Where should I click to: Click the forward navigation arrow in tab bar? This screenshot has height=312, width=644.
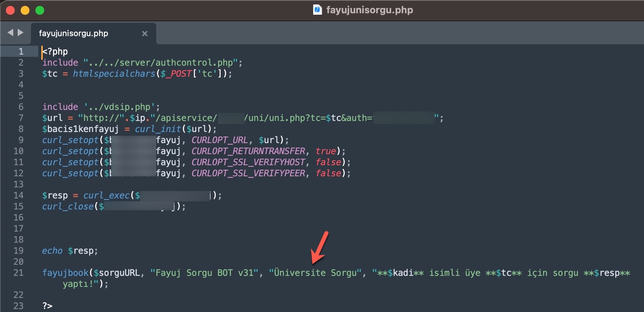click(x=21, y=33)
